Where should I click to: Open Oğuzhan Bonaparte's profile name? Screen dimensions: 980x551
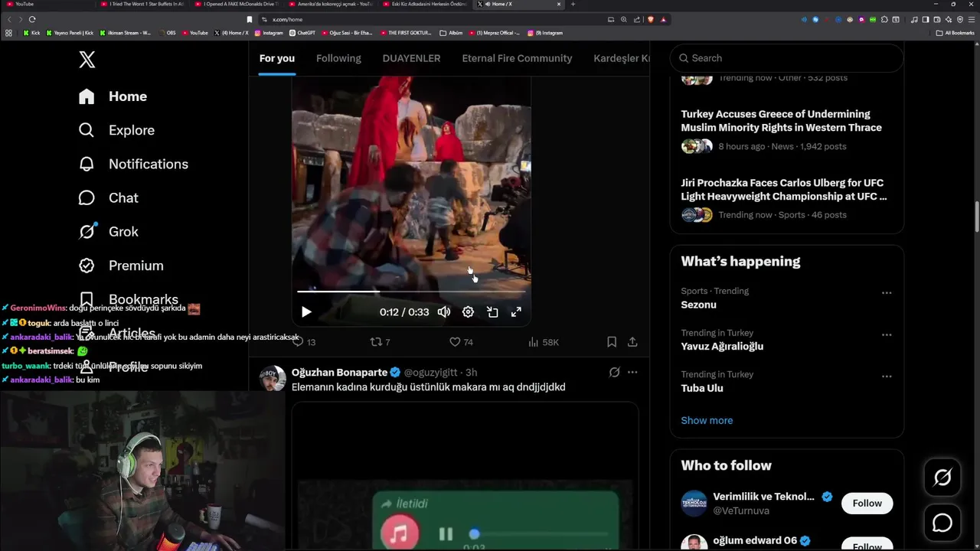pos(339,373)
